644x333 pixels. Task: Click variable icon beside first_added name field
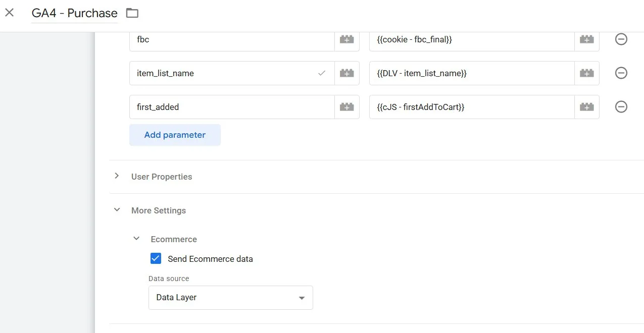[346, 107]
